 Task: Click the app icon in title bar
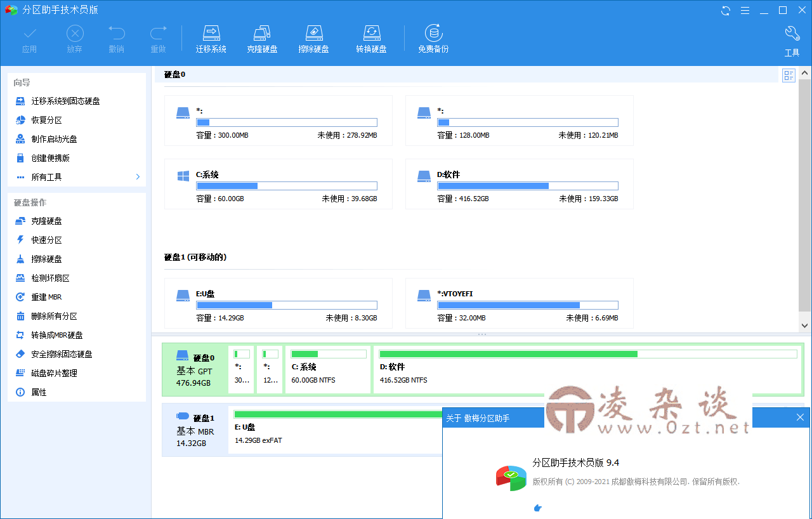click(x=11, y=10)
